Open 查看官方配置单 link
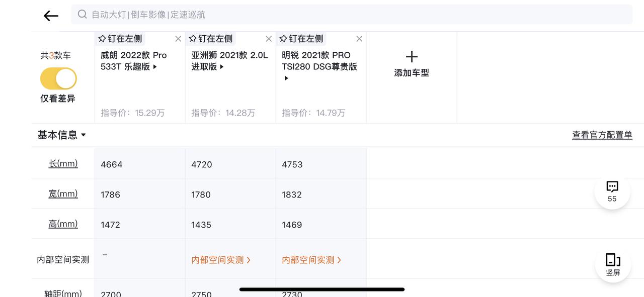This screenshot has height=297, width=644. point(602,135)
